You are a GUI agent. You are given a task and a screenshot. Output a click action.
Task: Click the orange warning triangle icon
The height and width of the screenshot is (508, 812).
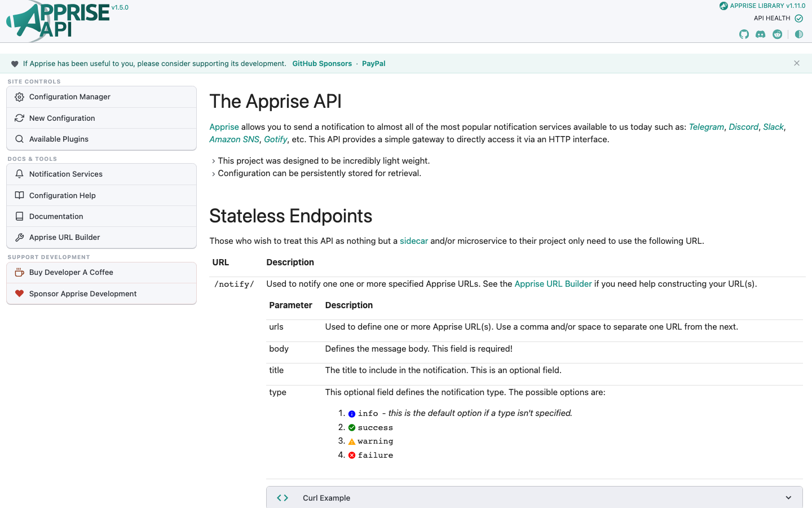[x=352, y=441]
